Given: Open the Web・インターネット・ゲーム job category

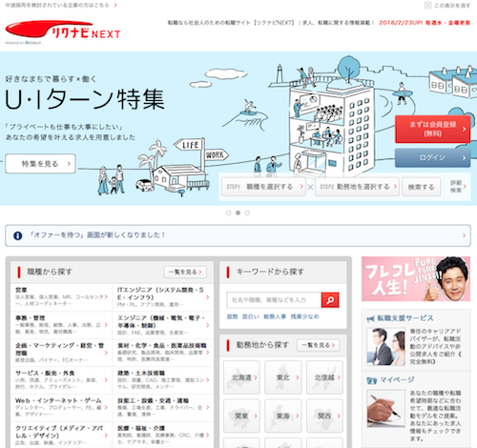Looking at the screenshot, I should point(61,408).
